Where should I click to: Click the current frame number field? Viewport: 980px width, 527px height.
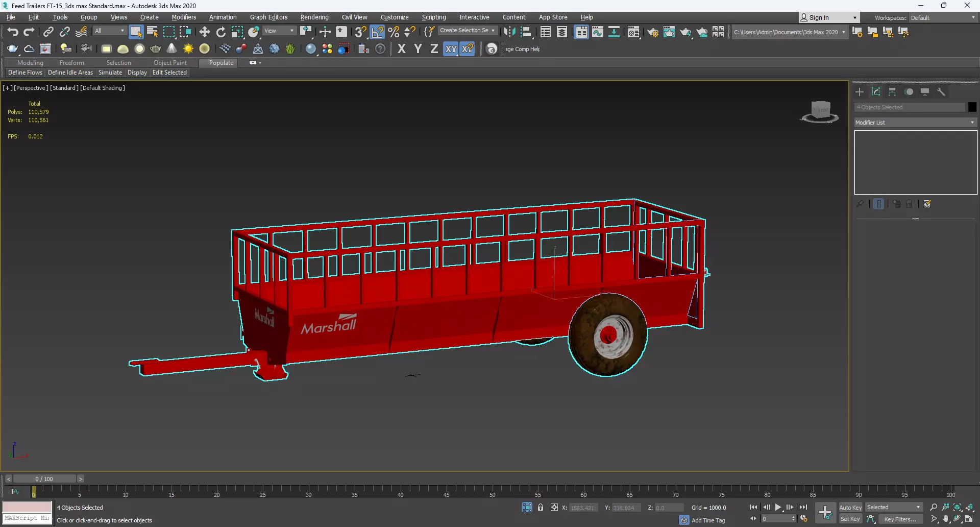pyautogui.click(x=776, y=519)
